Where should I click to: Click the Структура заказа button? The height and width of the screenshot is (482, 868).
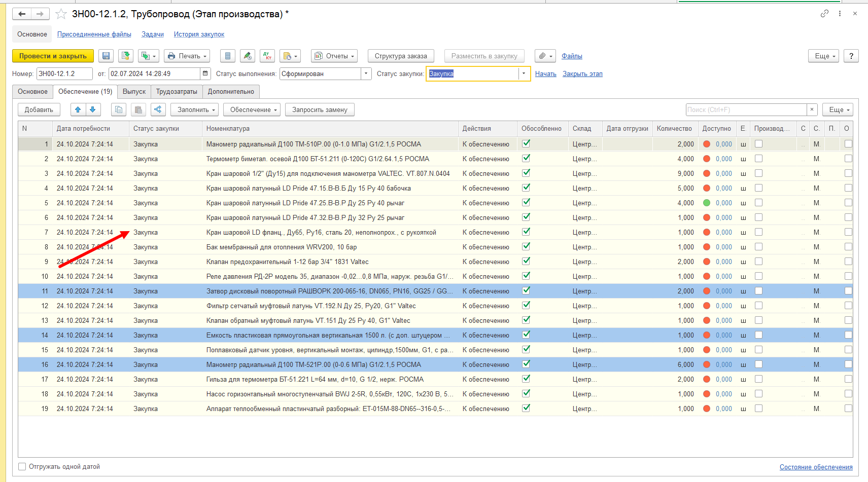click(x=401, y=56)
